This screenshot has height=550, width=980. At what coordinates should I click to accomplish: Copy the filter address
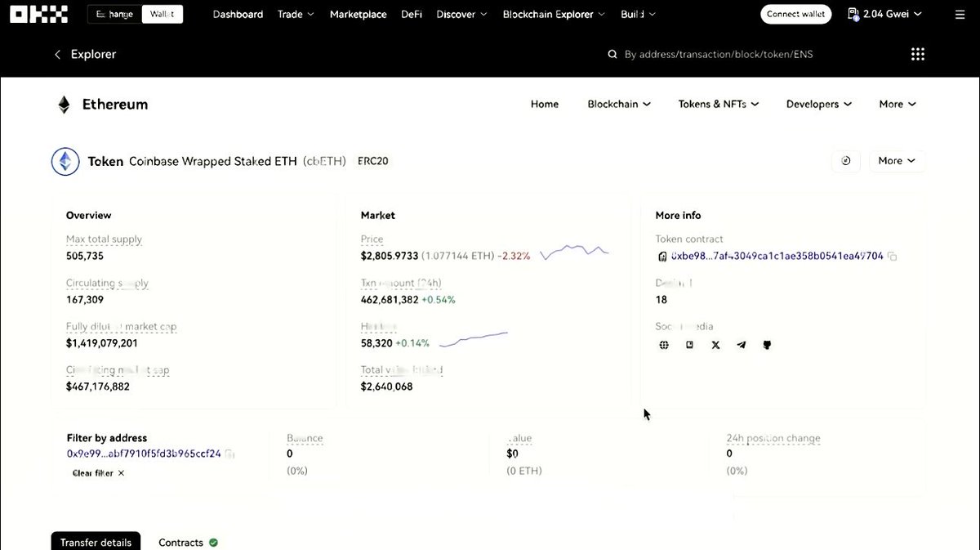229,454
